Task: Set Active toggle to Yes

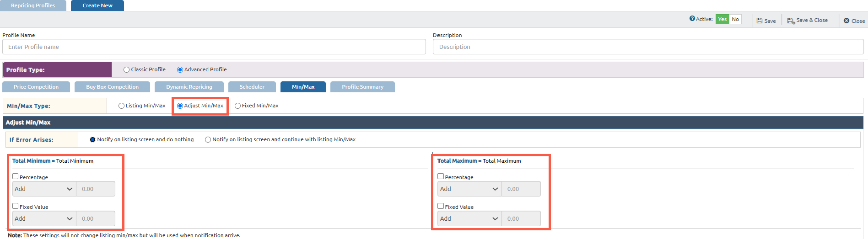Action: pos(722,19)
